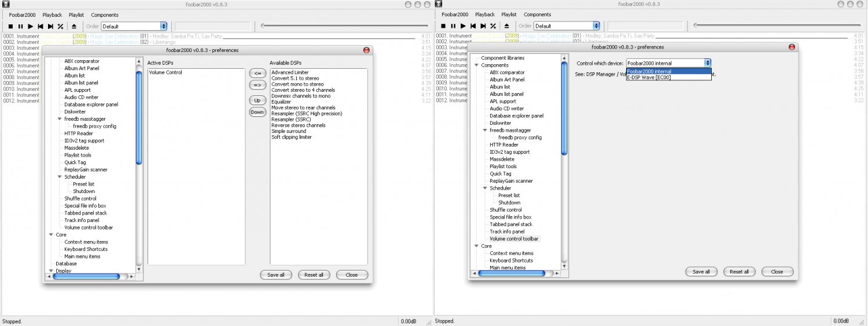Click Random track icon in the Active DSPs window's toolbar
Screen dimensions: 868x326
point(60,26)
